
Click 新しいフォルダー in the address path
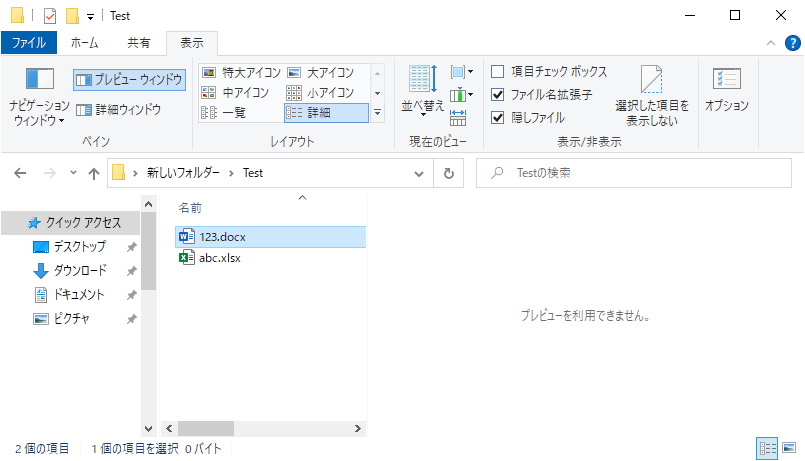[x=183, y=173]
